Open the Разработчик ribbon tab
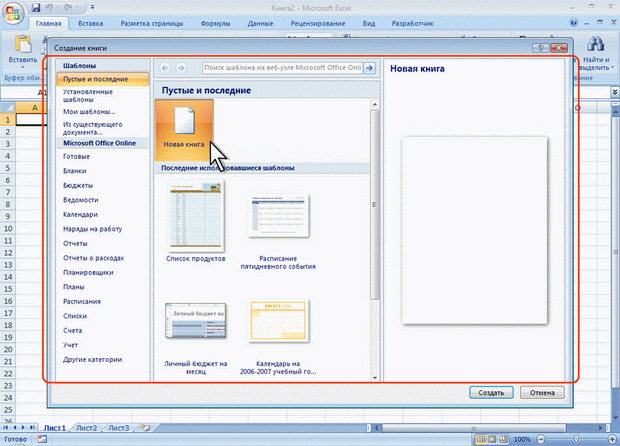 [412, 23]
